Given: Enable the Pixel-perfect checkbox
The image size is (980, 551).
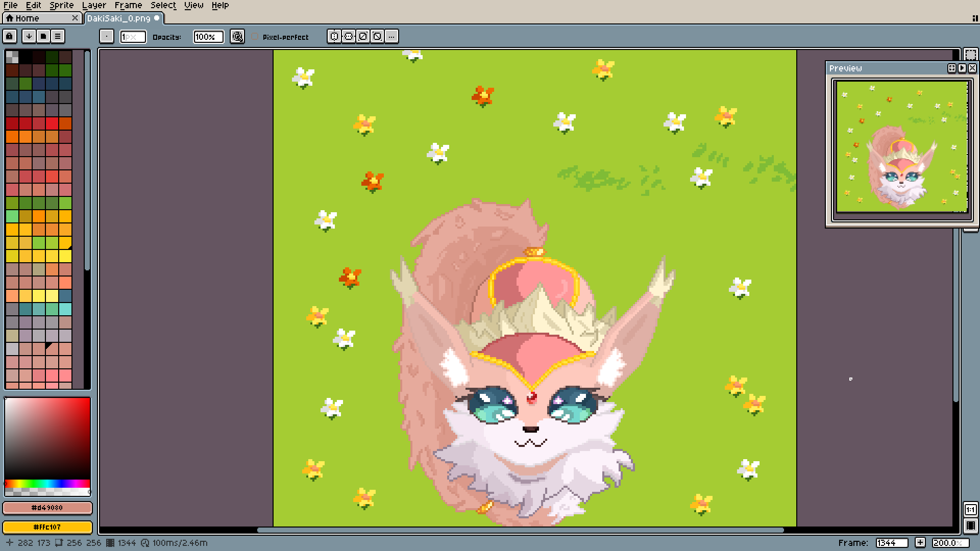Looking at the screenshot, I should coord(255,37).
